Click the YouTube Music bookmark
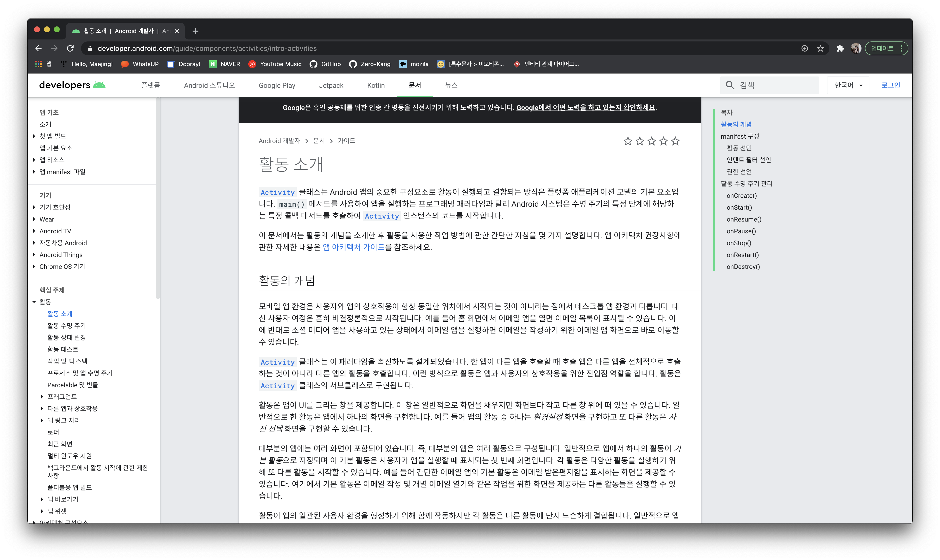The image size is (940, 560). [275, 64]
